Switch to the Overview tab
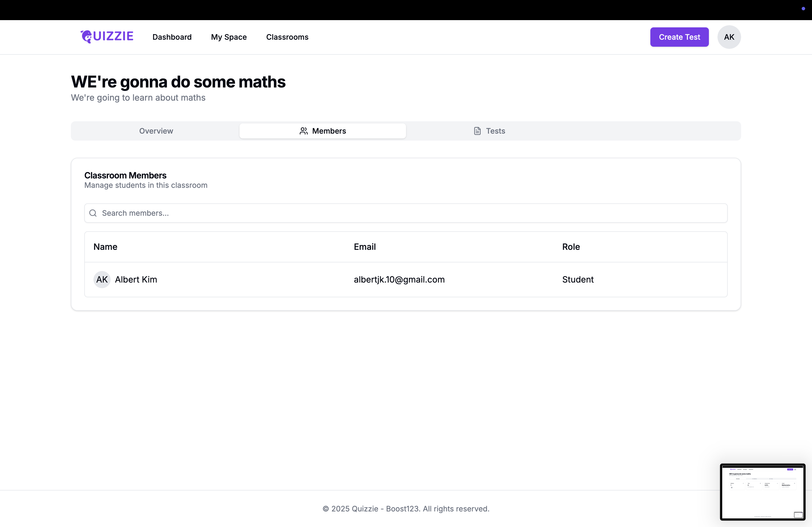 [156, 131]
